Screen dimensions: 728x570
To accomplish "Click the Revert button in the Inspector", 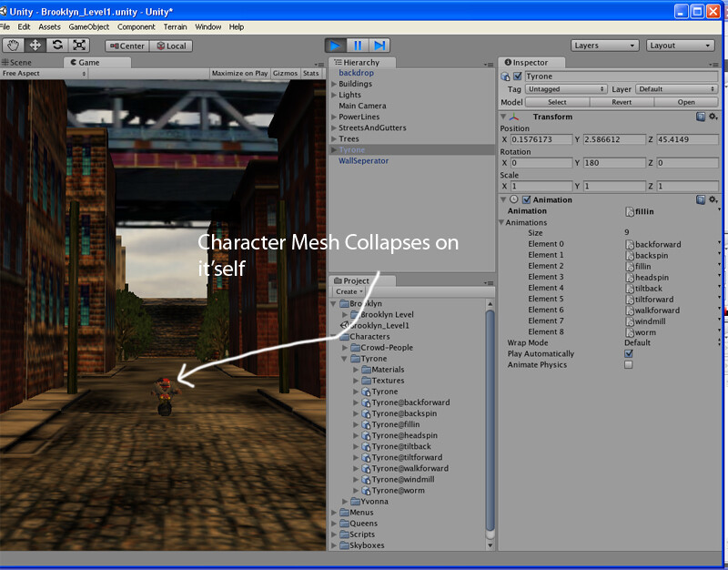I will pyautogui.click(x=623, y=102).
